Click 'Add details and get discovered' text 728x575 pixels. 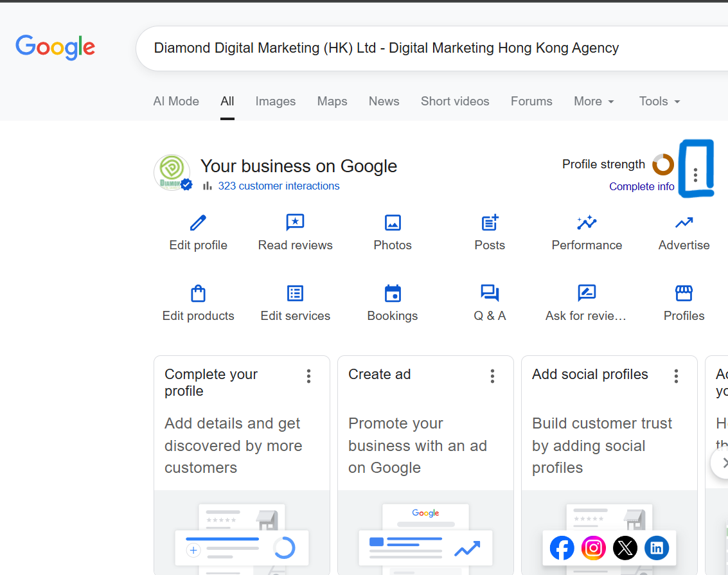(233, 445)
